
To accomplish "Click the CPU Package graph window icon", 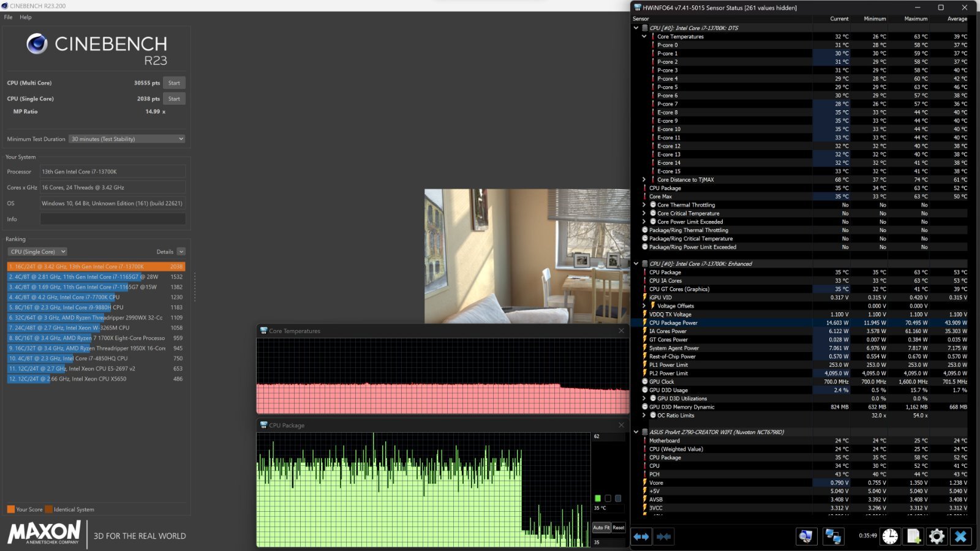I will click(263, 425).
